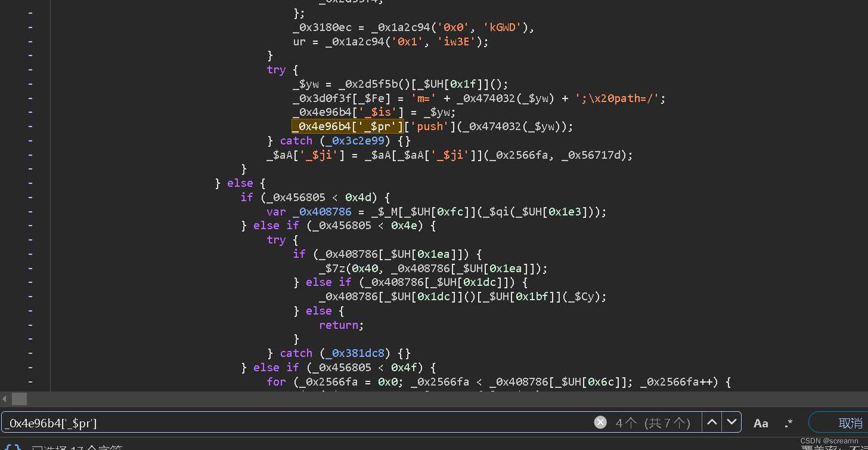Click the 0x4e comparison value
This screenshot has height=450, width=868.
[404, 226]
